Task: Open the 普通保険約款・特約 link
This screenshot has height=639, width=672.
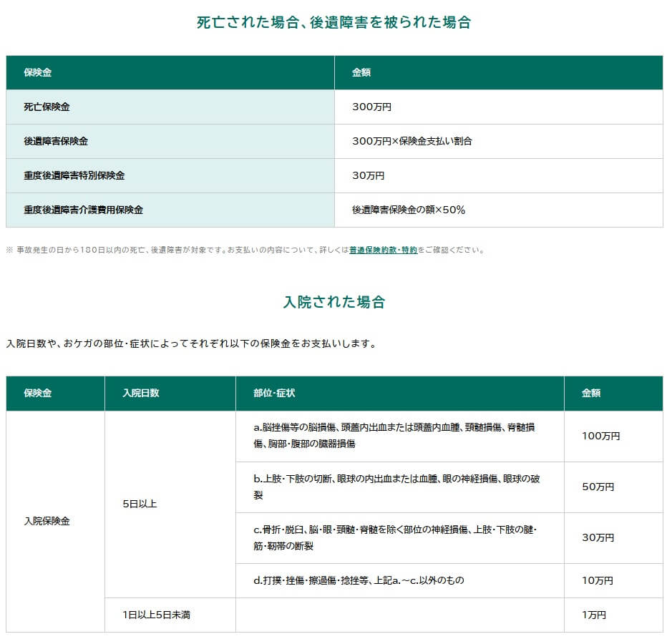Action: click(383, 250)
